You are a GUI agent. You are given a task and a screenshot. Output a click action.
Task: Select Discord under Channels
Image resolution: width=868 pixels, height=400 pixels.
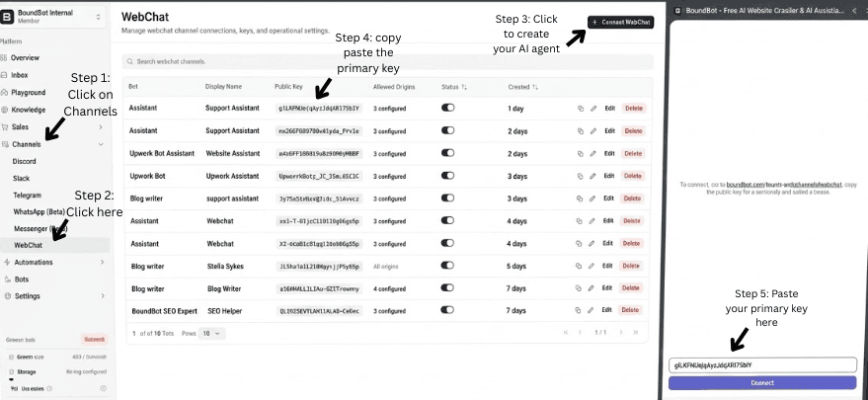26,161
